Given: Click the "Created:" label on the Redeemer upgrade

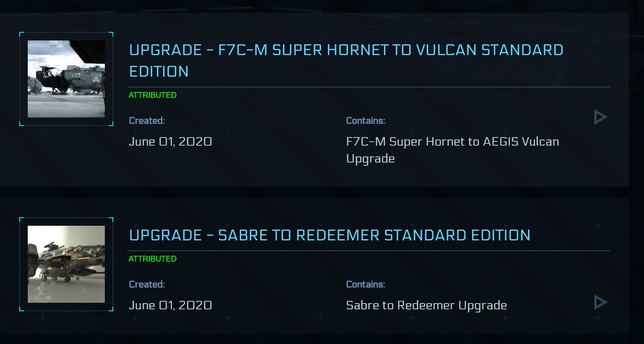Looking at the screenshot, I should point(147,285).
